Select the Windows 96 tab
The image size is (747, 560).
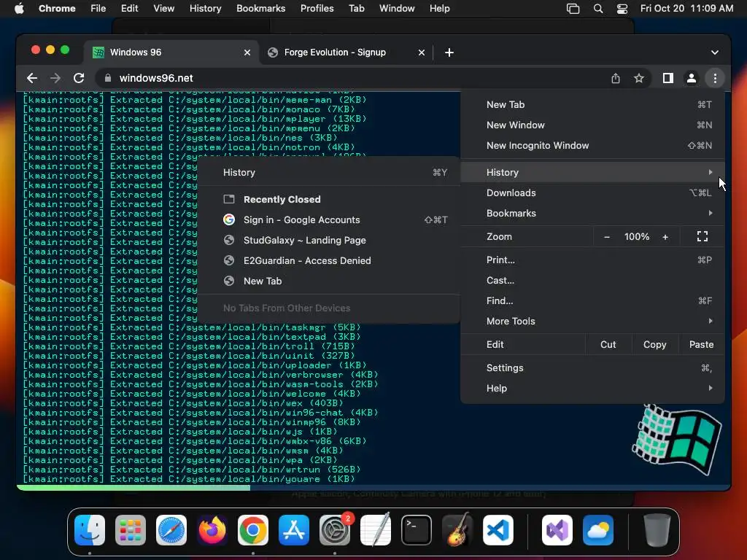pyautogui.click(x=171, y=52)
